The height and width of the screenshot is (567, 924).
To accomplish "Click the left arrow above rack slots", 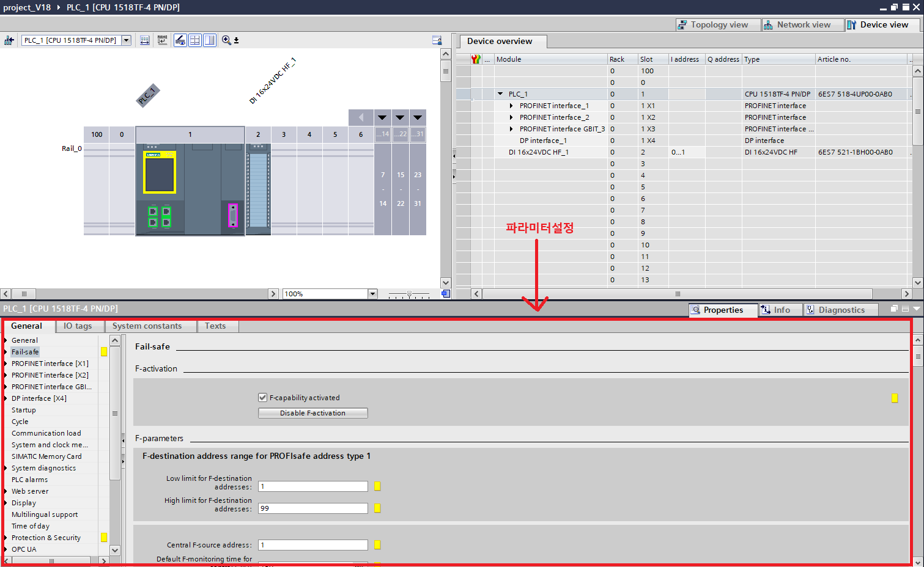I will [x=361, y=117].
